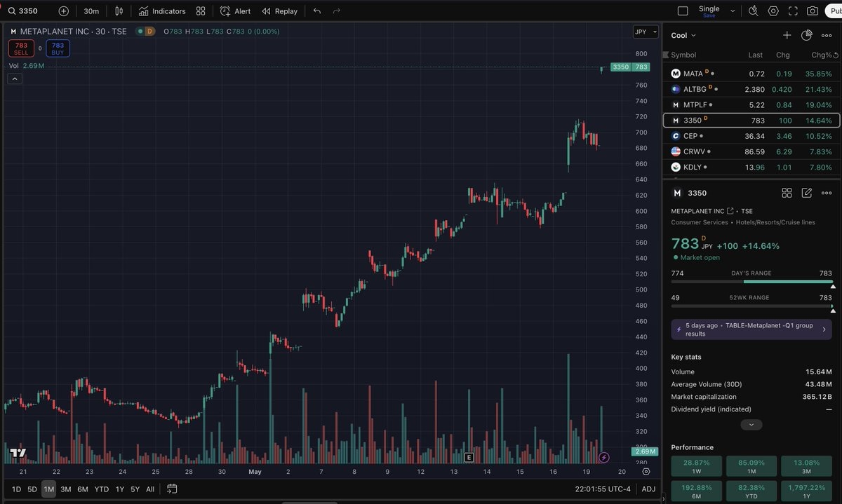This screenshot has width=842, height=504.
Task: Expand more key stats chevron
Action: [751, 425]
